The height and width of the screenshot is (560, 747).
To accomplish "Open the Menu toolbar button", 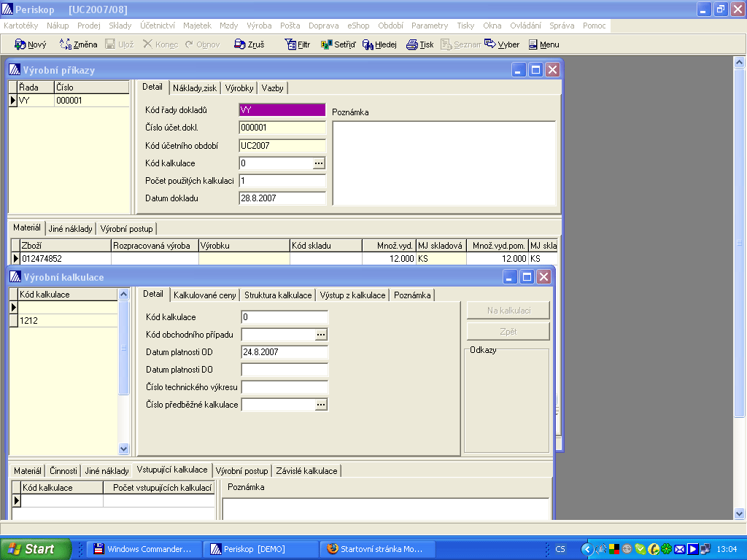I will [533, 44].
